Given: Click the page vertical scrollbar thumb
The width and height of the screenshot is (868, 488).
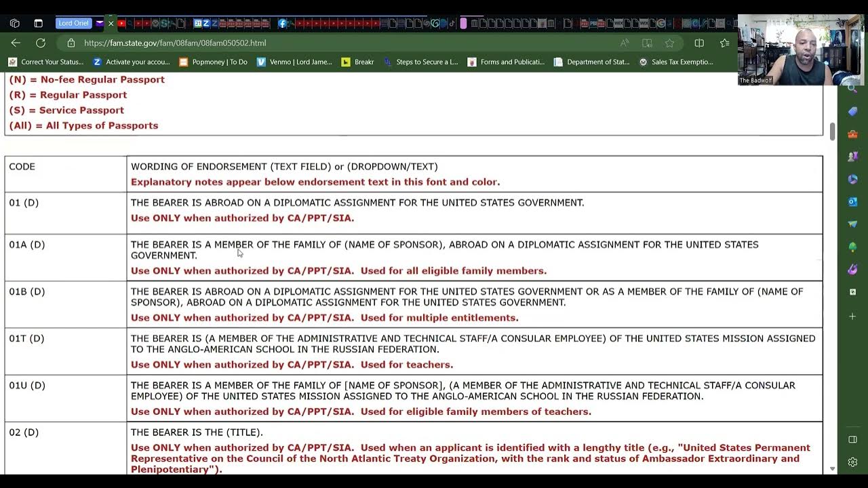Looking at the screenshot, I should [832, 131].
